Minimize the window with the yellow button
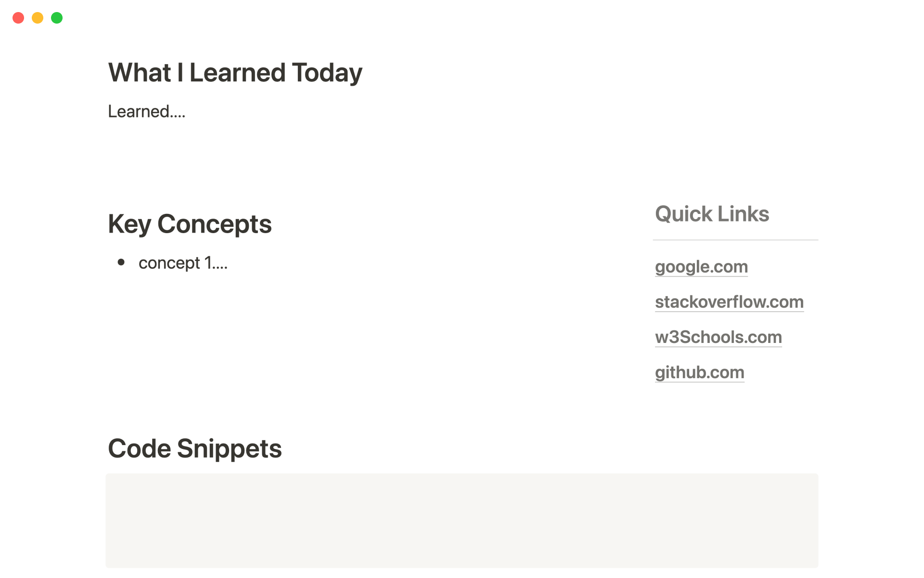Viewport: 924px width, 578px height. tap(38, 18)
